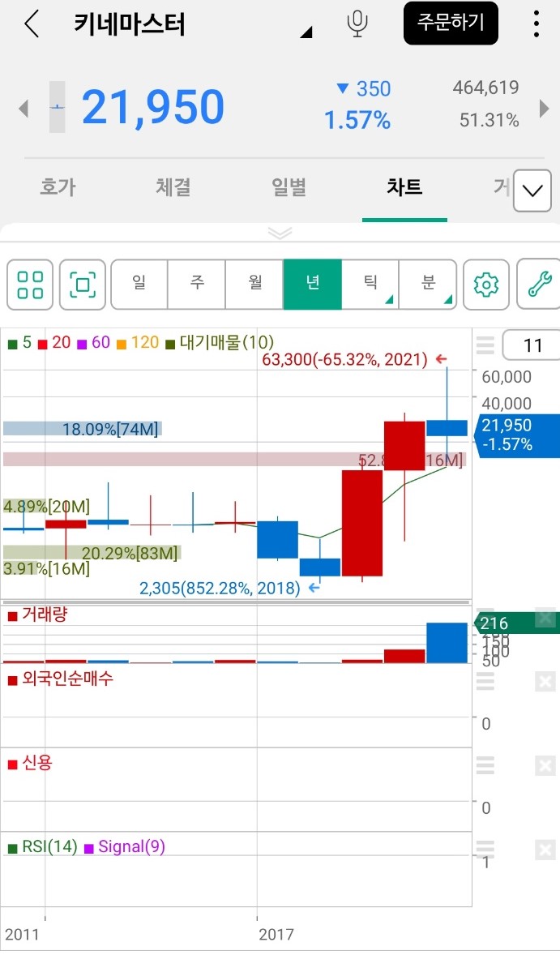This screenshot has height=955, width=560.
Task: Tap the 신용 indicator legend
Action: click(30, 763)
